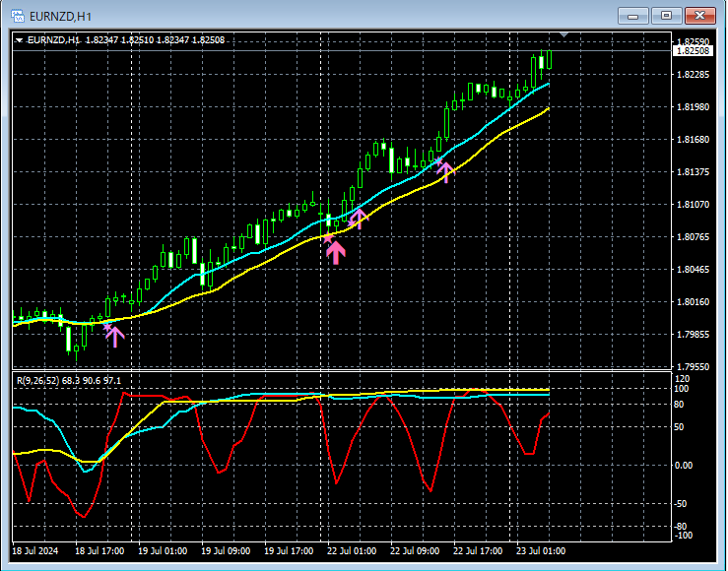Click the 18 Jul 17:00 time label

(99, 551)
